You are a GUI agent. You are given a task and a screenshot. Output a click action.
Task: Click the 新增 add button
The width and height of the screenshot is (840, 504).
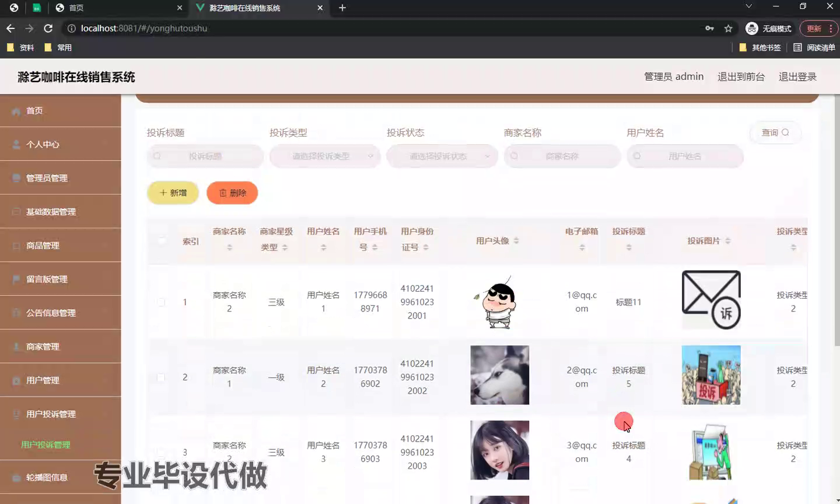(173, 192)
